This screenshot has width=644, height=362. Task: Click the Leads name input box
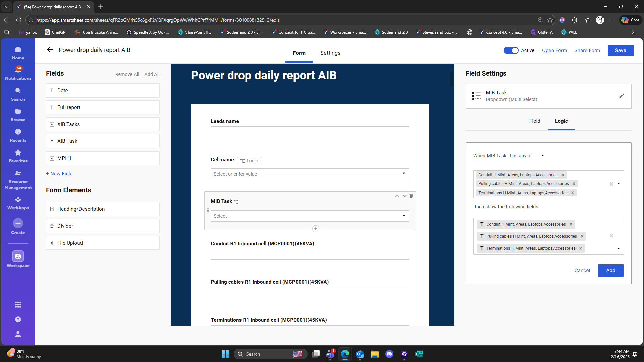310,132
